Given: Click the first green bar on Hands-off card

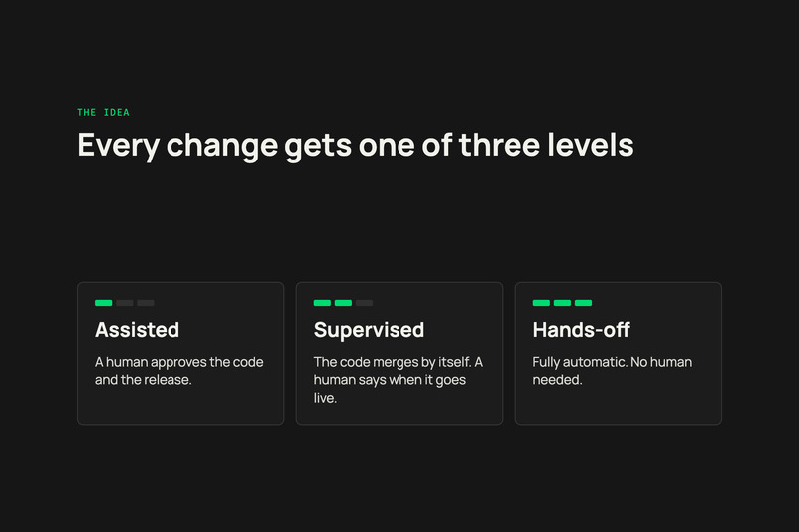Looking at the screenshot, I should click(541, 303).
